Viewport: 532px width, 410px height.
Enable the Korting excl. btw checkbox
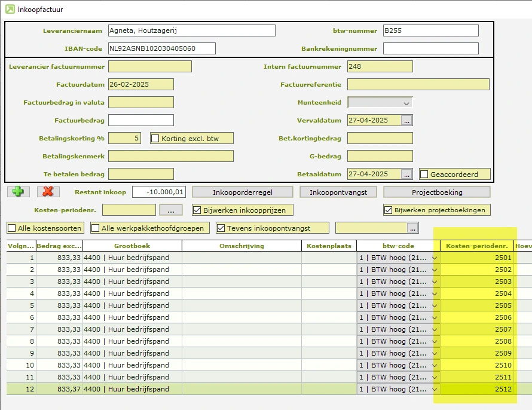(x=155, y=139)
